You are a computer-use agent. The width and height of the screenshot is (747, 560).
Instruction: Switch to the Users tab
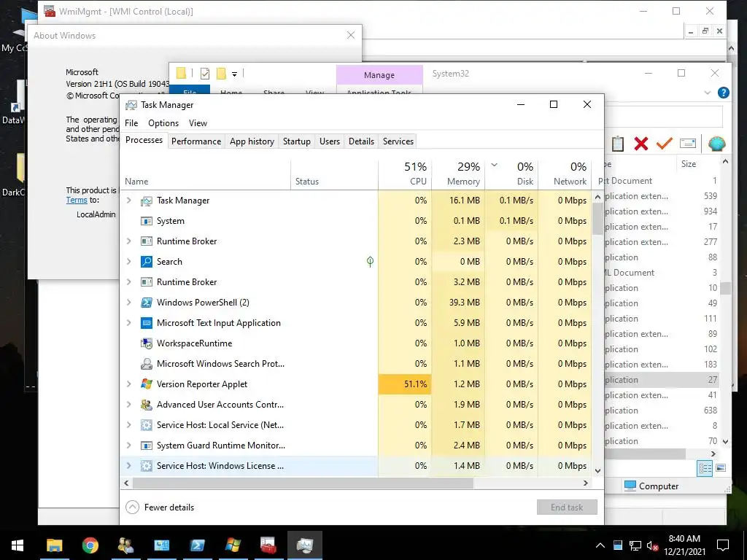click(x=330, y=141)
